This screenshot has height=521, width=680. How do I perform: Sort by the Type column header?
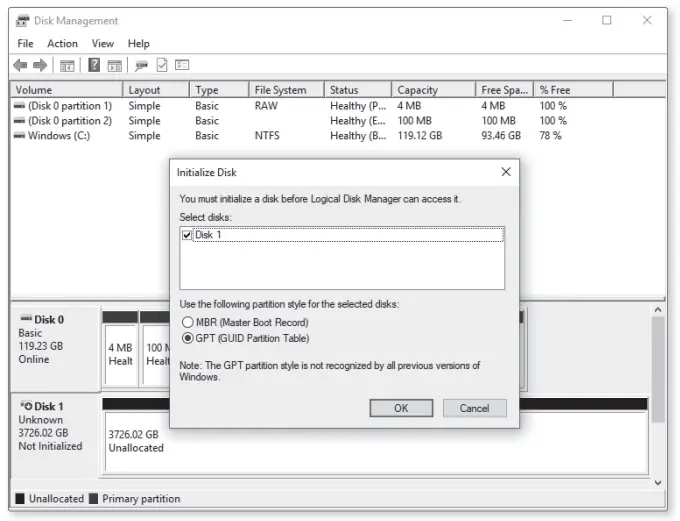click(219, 90)
